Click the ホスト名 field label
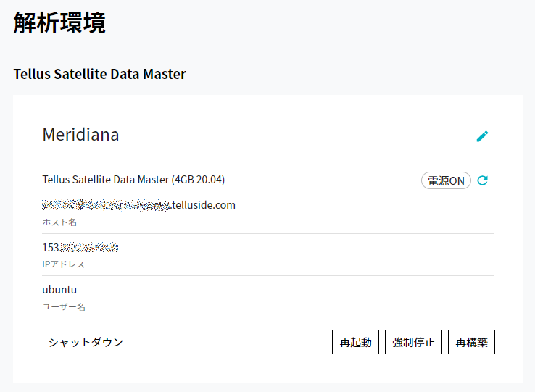Screen dimensions: 535x392 click(x=59, y=222)
